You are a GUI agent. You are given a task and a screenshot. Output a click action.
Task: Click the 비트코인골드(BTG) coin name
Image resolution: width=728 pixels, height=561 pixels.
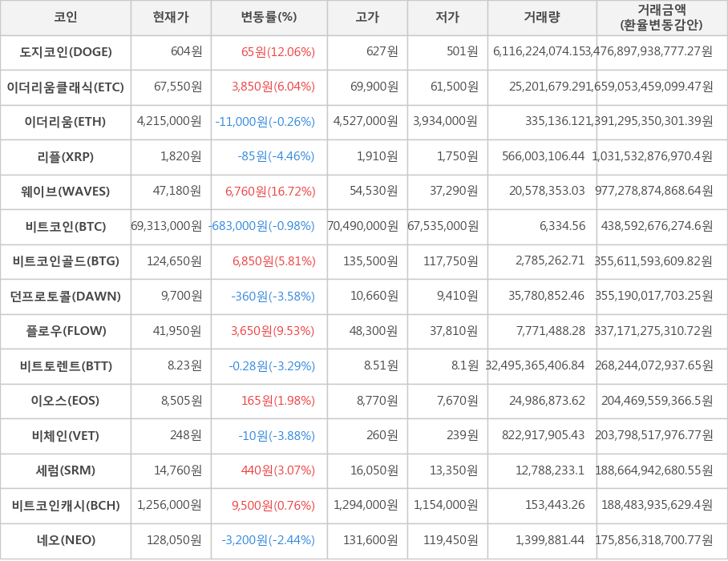pyautogui.click(x=66, y=261)
